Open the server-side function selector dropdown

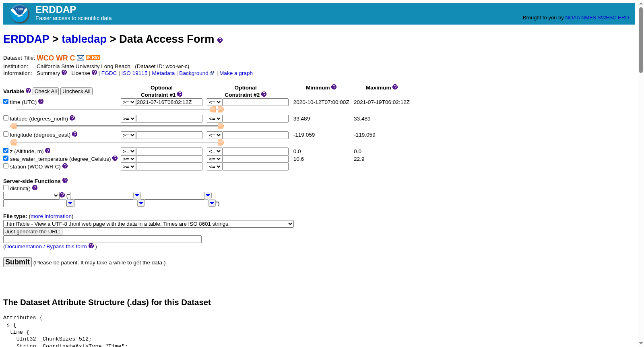(x=31, y=196)
